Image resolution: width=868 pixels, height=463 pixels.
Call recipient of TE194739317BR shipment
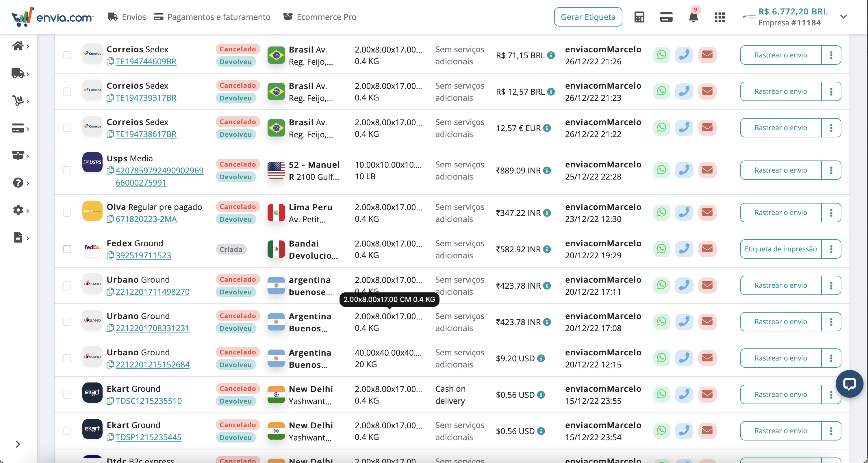coord(684,91)
